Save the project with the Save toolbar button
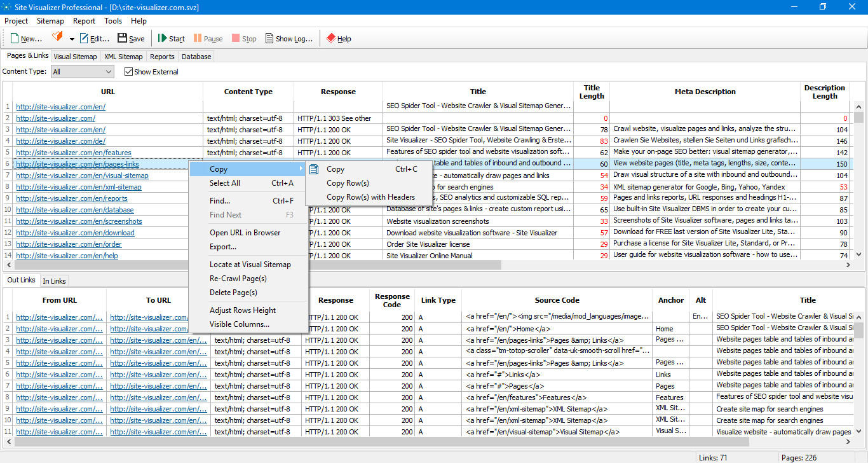The width and height of the screenshot is (868, 463). coord(131,39)
